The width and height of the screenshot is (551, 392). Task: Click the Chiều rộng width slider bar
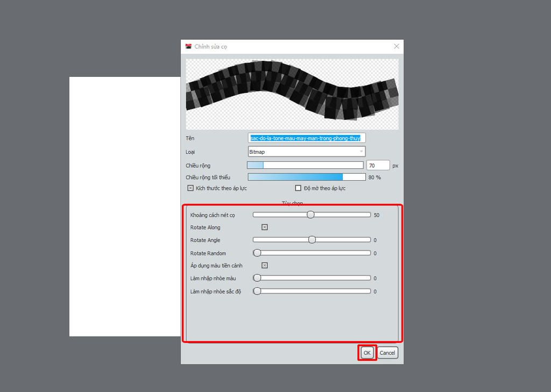tap(305, 165)
